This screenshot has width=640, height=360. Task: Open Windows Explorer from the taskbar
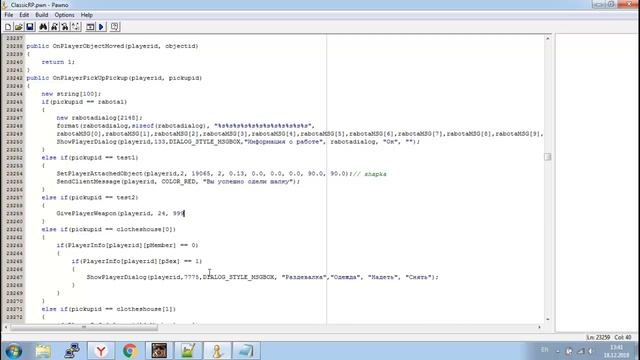(43, 351)
